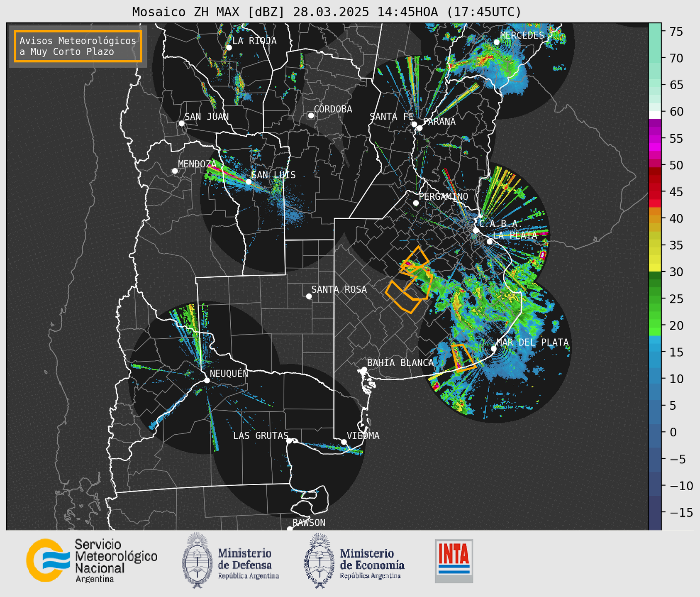Screen dimensions: 700x597
Task: Click the 70 tick label on the scale
Action: coord(676,58)
